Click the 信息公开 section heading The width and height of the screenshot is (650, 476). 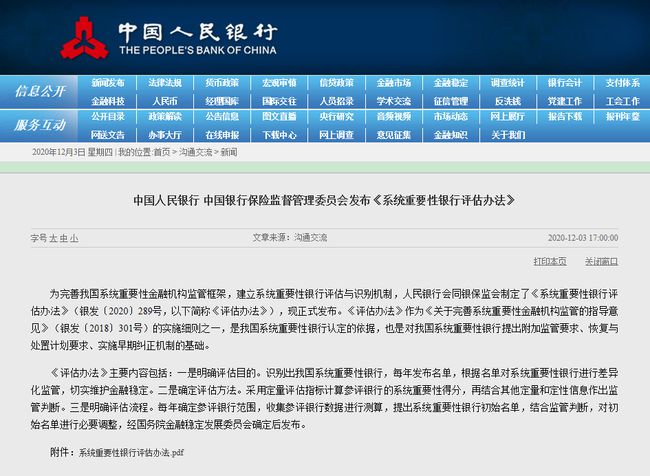[x=40, y=92]
